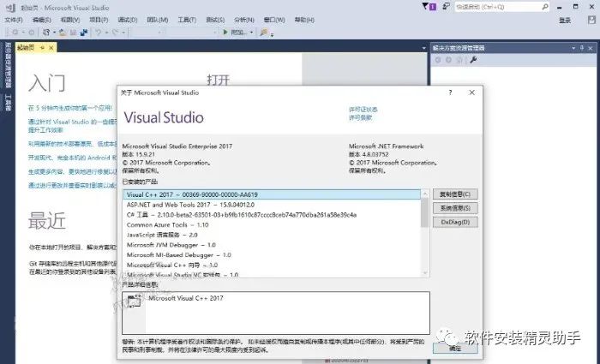Viewport: 600px width, 364px height.
Task: Click the Undo toolbar icon
Action: point(99,33)
